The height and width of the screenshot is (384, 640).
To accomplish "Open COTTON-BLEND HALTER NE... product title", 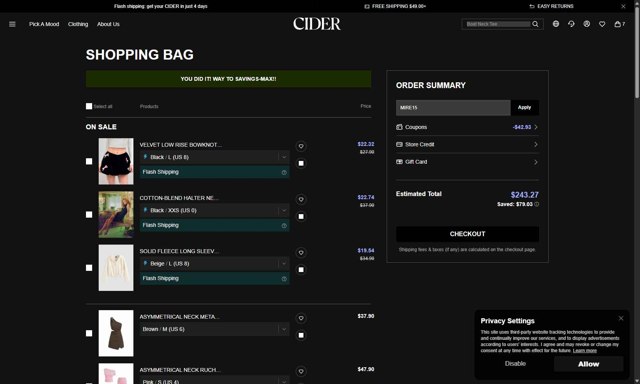I will [x=179, y=198].
